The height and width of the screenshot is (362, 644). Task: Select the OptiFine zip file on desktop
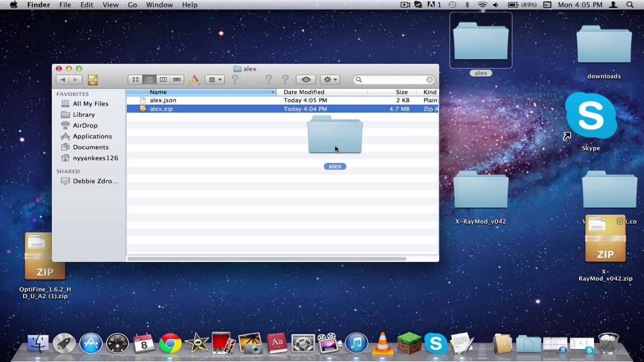point(45,265)
